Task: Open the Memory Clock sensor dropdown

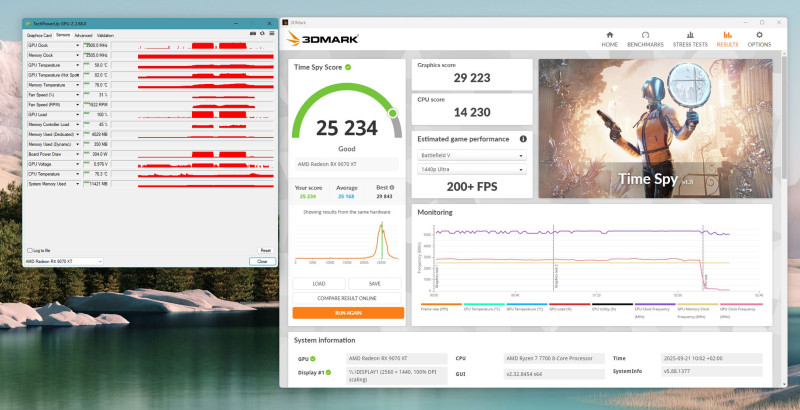Action: coord(78,55)
